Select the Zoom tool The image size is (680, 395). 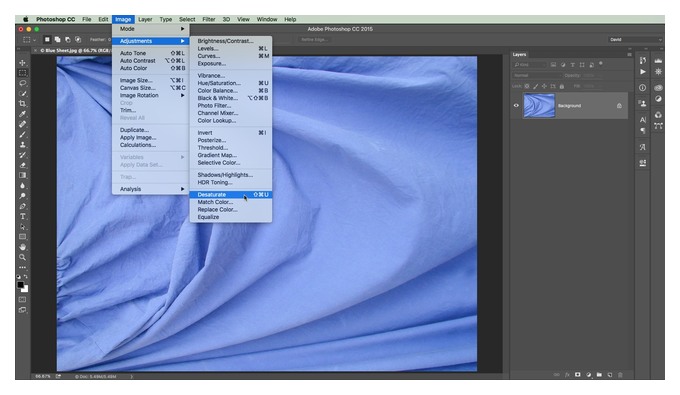23,257
